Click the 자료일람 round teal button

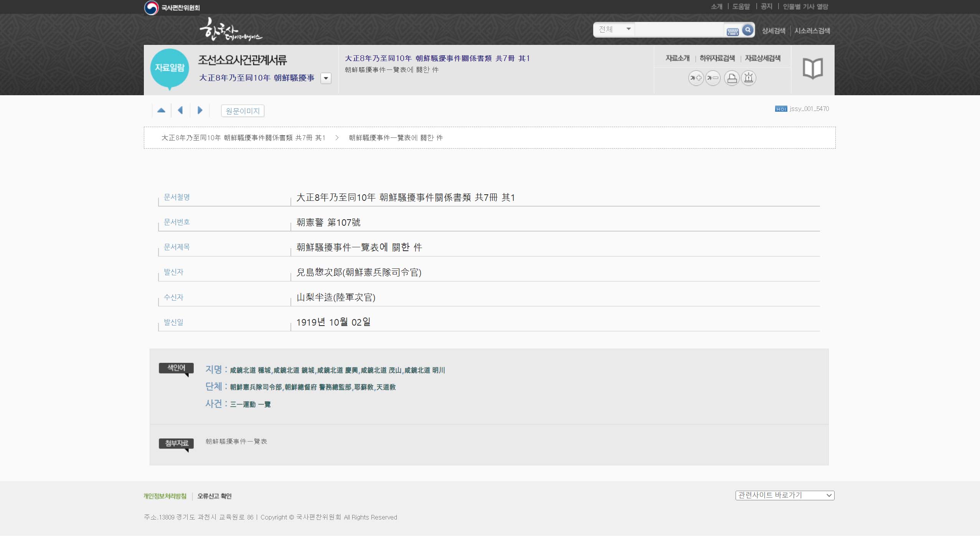tap(170, 68)
